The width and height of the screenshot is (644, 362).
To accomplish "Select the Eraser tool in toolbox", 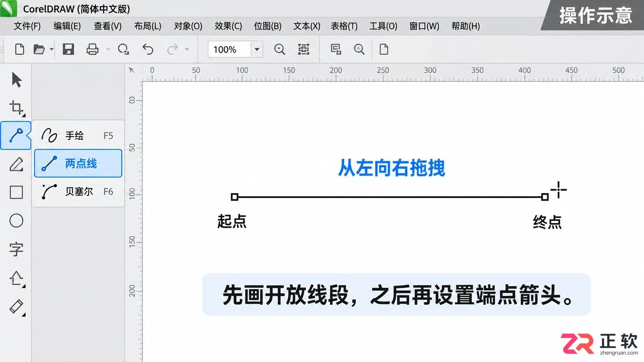I will coord(17,307).
